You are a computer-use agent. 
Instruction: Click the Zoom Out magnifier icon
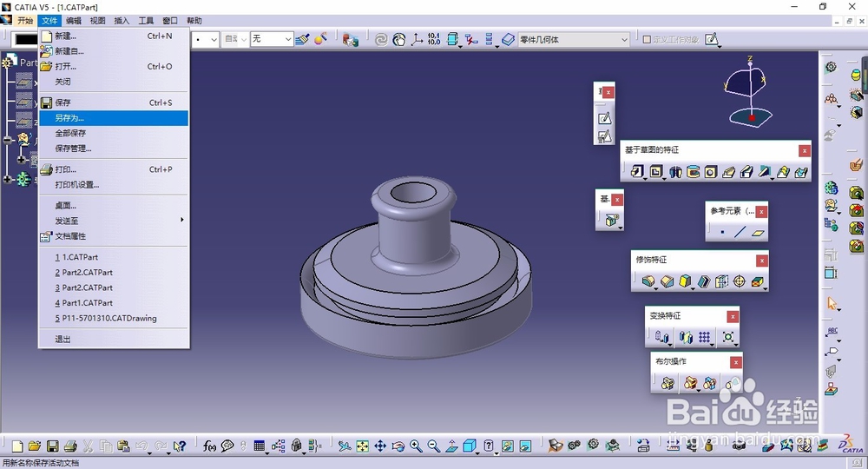point(433,446)
